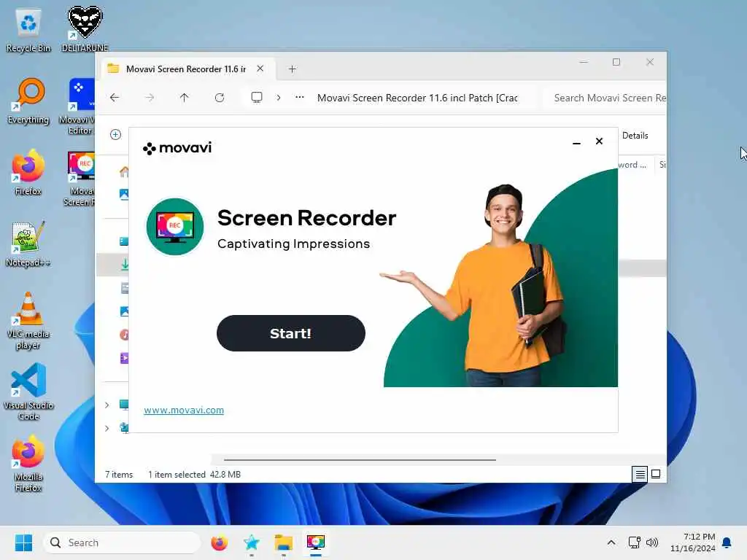
Task: Open the Everything desktop shortcut
Action: click(x=28, y=101)
